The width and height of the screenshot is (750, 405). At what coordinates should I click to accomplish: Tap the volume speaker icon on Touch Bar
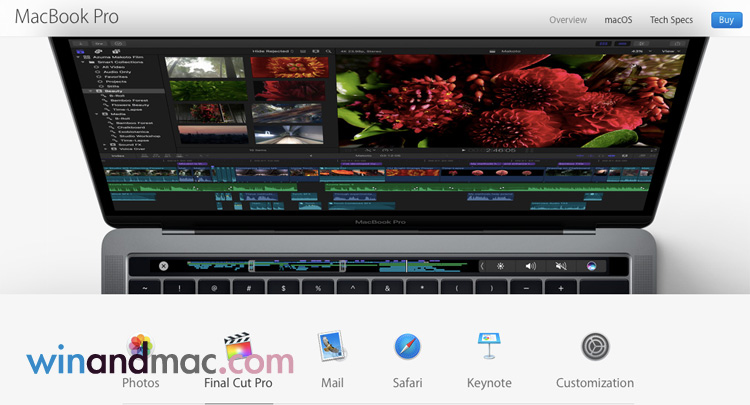(x=530, y=266)
